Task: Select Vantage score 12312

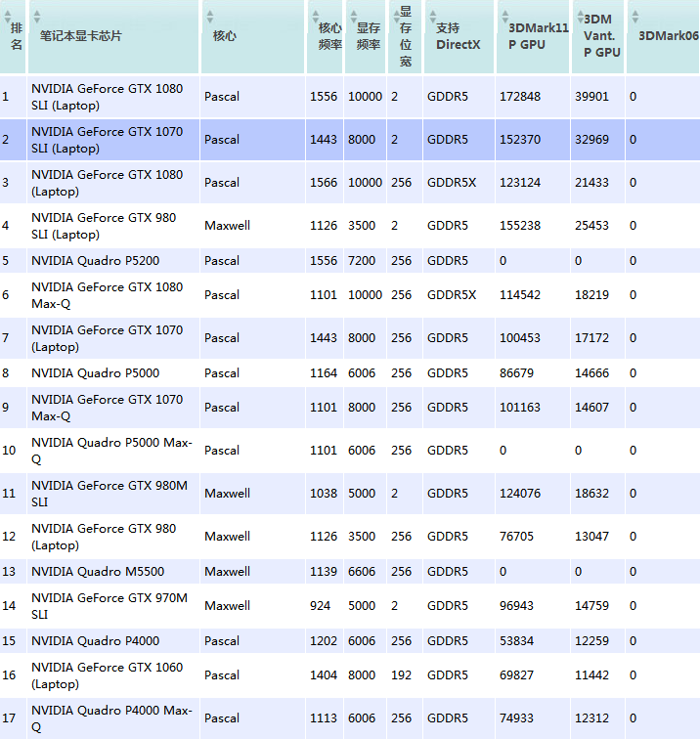Action: [x=591, y=718]
